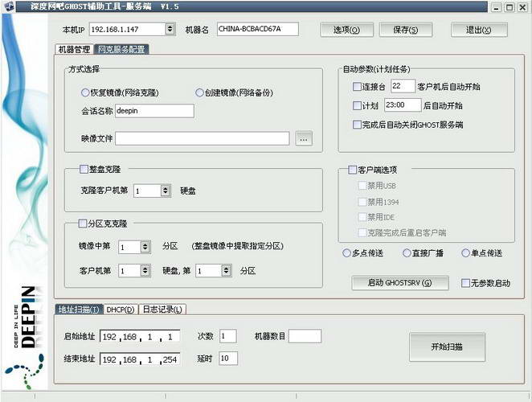532x402 pixels.
Task: Toggle the 计划 schedule checkbox
Action: [x=357, y=105]
